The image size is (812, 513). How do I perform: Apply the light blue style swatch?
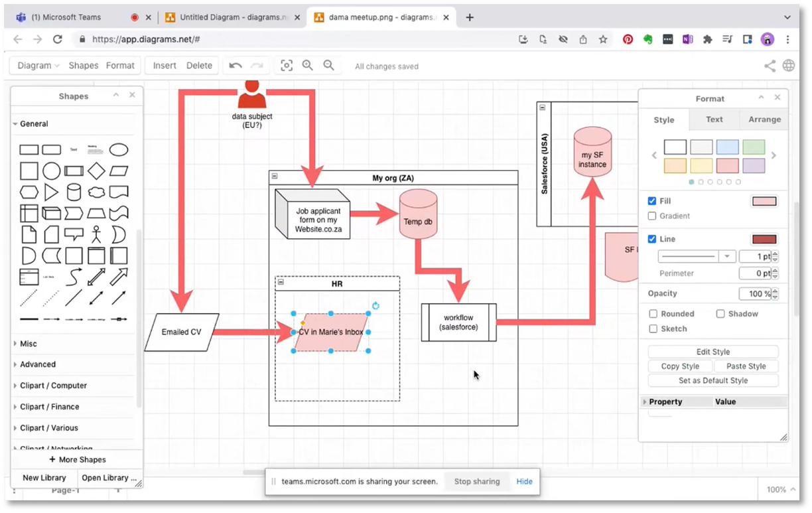[728, 147]
